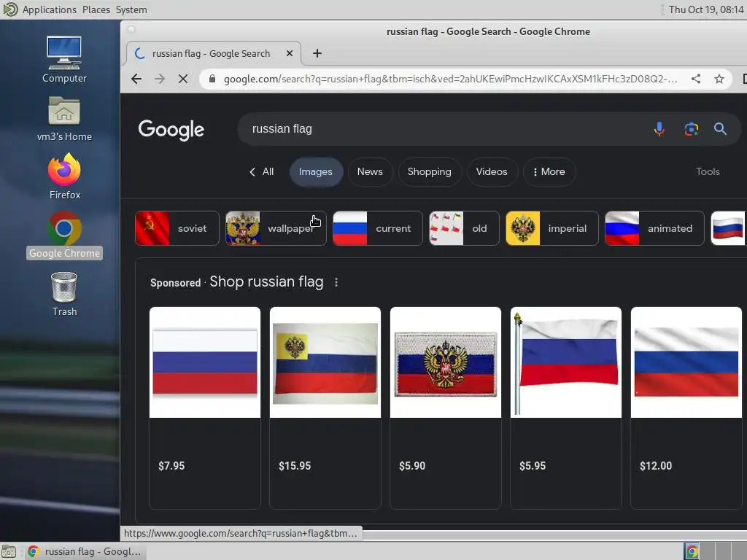Click the clock showing Thu Oct 19
The image size is (747, 560).
coord(705,9)
